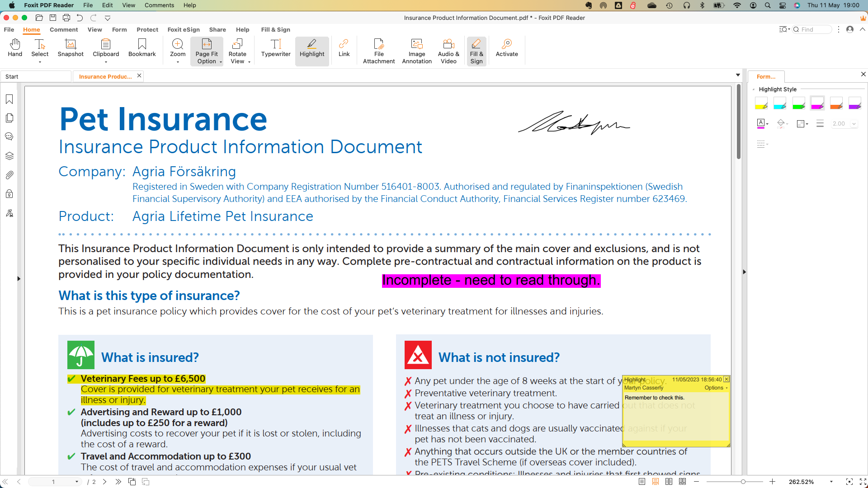This screenshot has width=868, height=488.
Task: Open the Security side panel
Action: point(9,194)
